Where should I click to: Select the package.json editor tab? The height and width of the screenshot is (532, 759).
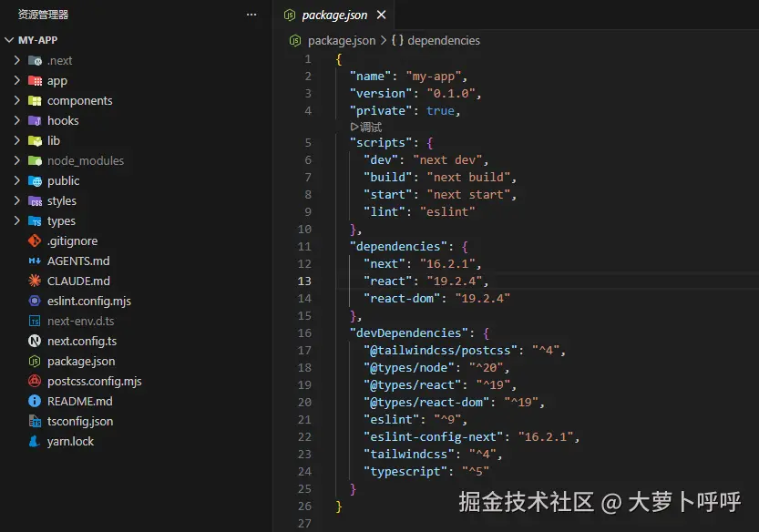334,15
